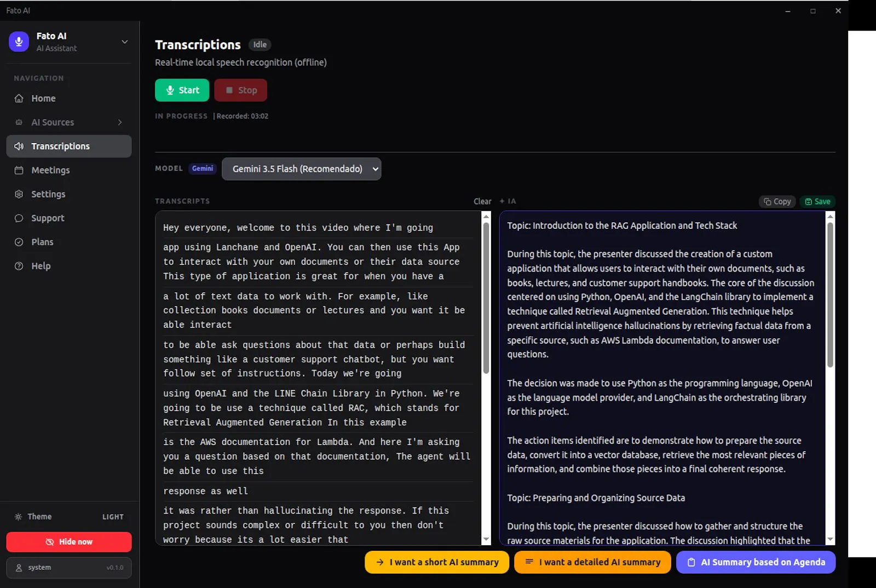The image size is (876, 588).
Task: Click the system user avatar icon
Action: pos(19,568)
